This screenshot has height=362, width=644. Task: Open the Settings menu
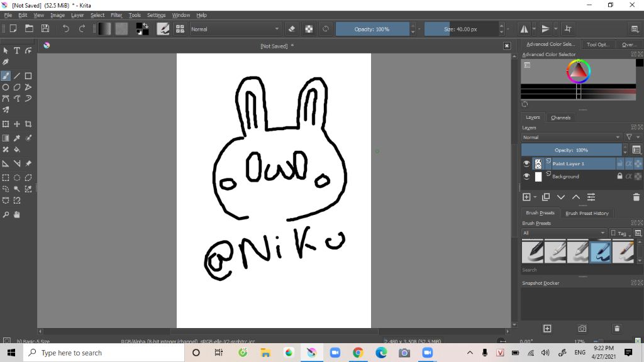click(x=156, y=15)
